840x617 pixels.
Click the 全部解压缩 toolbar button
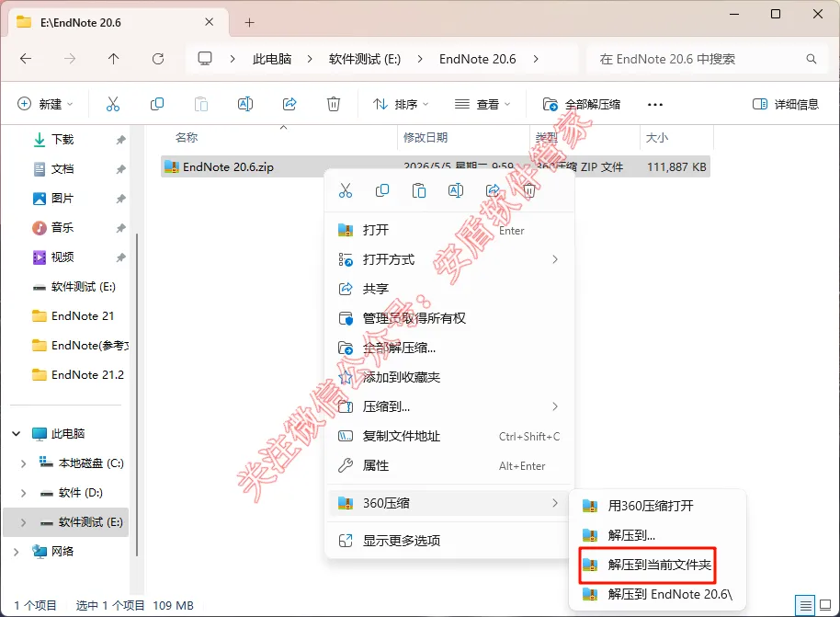point(581,104)
